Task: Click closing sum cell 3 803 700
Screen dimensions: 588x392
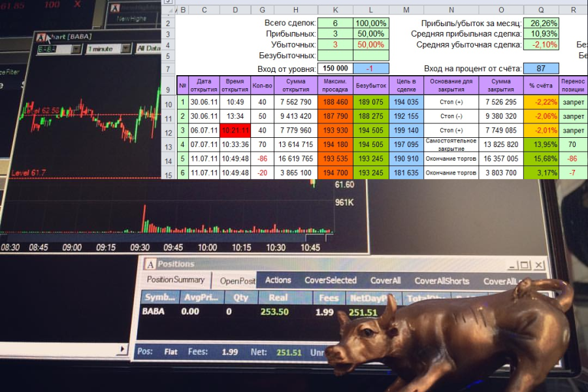Action: tap(501, 173)
